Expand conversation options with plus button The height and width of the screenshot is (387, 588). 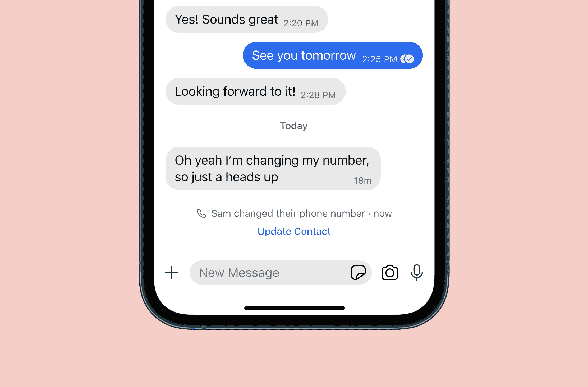click(x=171, y=272)
